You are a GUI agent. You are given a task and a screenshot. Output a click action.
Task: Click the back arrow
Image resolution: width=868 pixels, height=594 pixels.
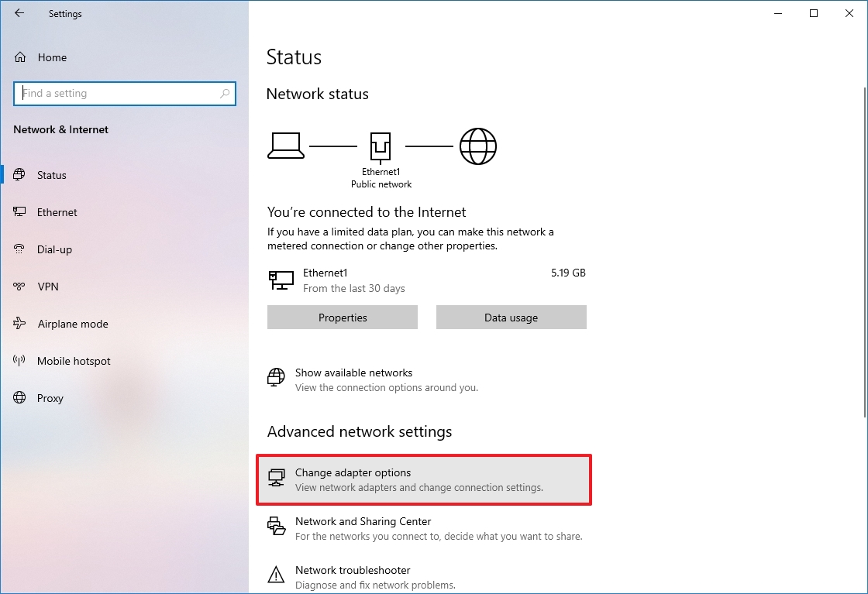(x=19, y=13)
